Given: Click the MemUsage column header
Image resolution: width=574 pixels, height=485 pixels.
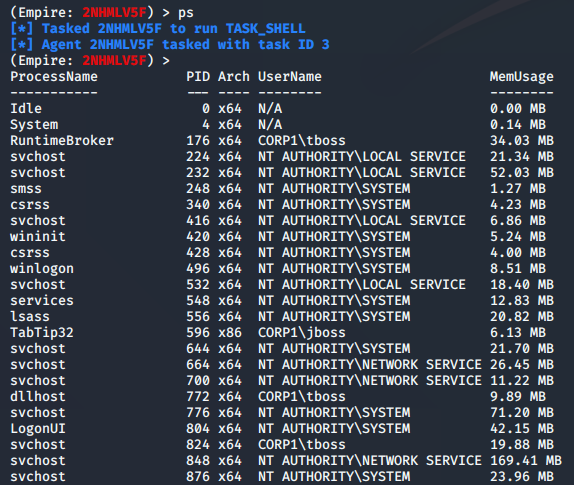Looking at the screenshot, I should coord(522,77).
